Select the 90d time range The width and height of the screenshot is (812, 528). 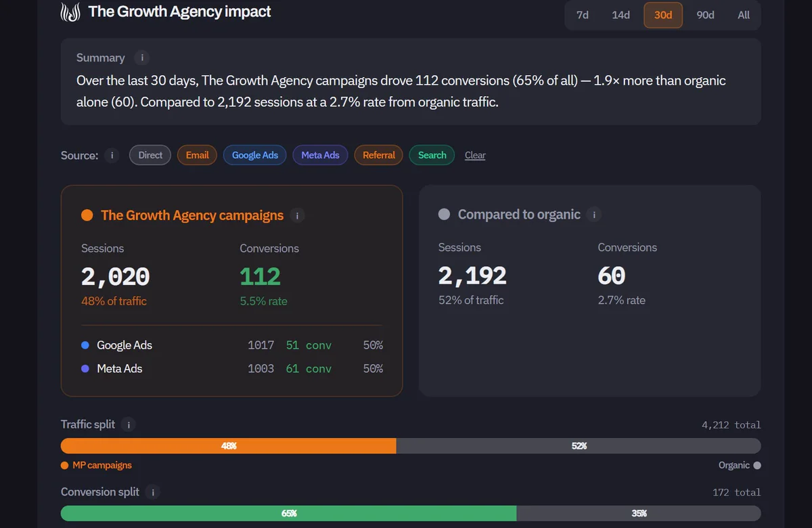tap(705, 15)
